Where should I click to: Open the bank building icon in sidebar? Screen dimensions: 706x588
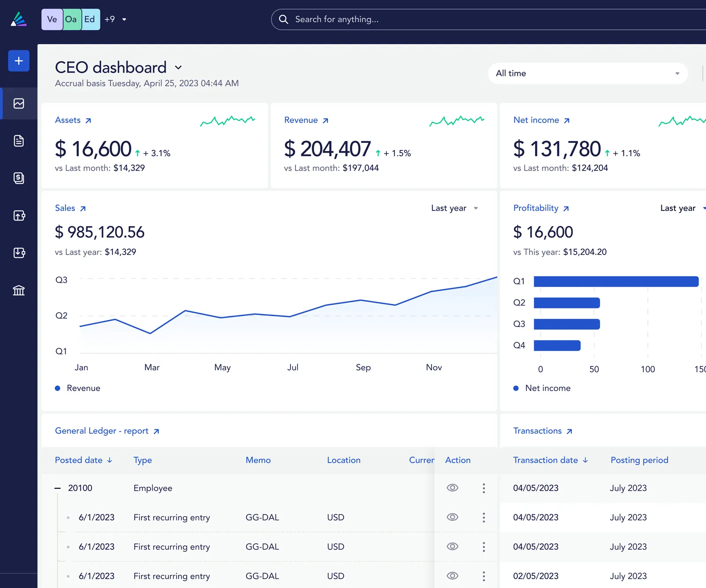point(19,290)
